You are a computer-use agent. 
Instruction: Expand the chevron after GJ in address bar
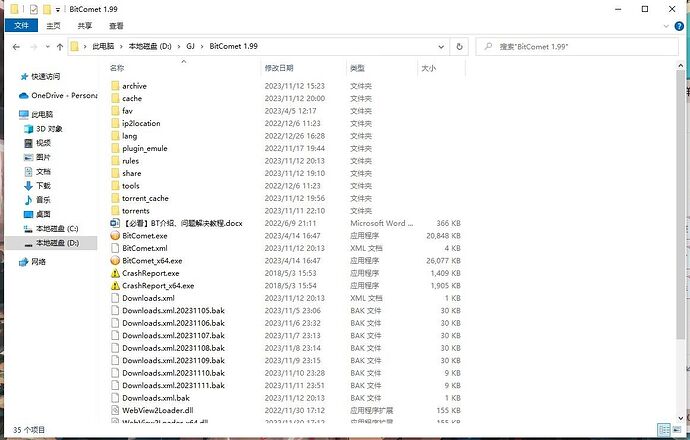click(202, 46)
